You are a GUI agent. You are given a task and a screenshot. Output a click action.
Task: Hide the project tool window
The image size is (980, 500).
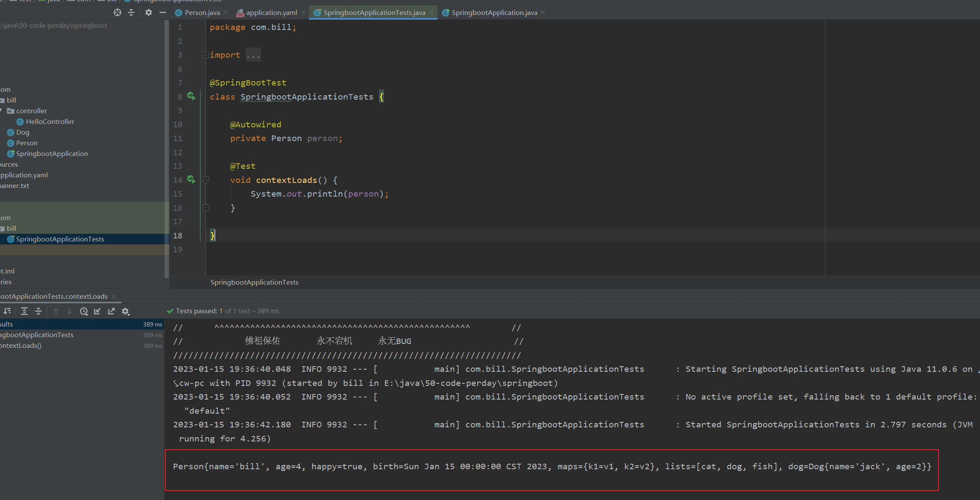click(162, 12)
